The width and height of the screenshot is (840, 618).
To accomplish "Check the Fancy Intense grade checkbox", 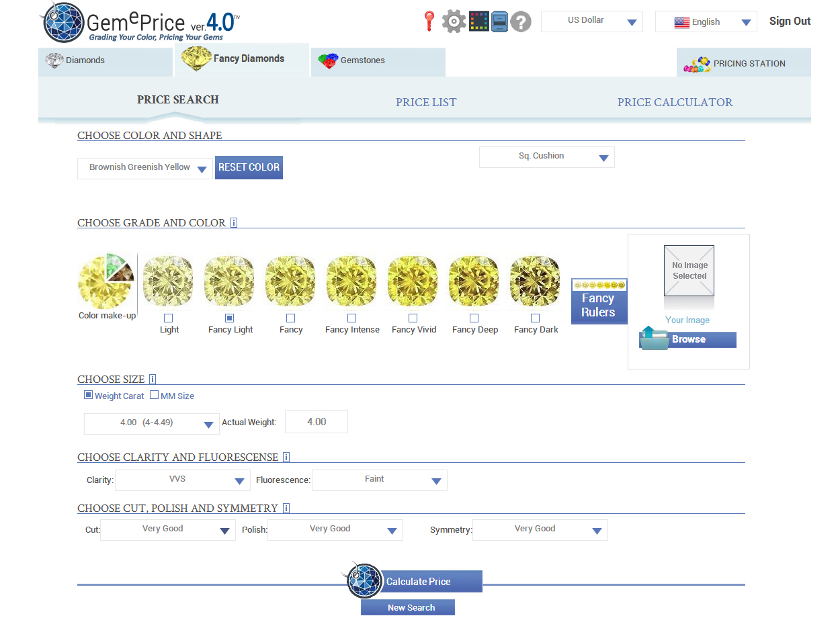I will [351, 318].
